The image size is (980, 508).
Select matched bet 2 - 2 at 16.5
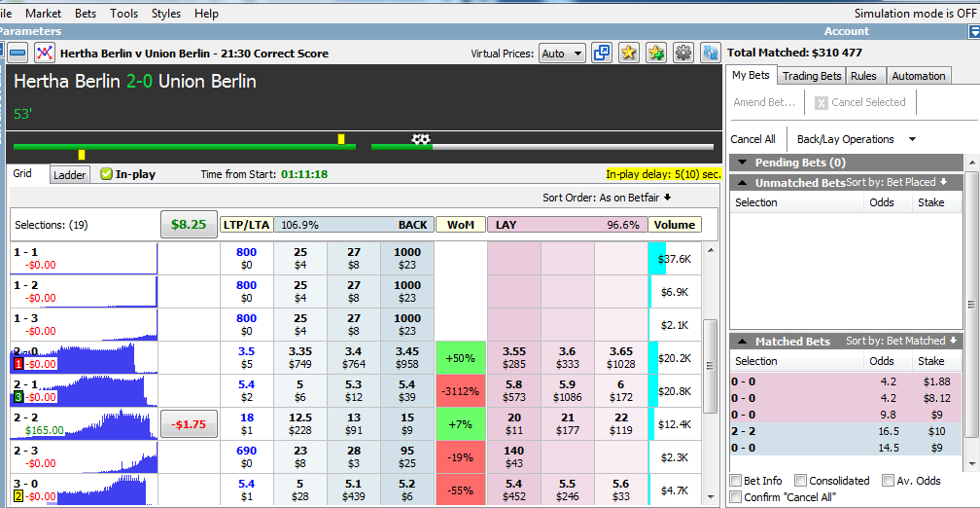[846, 431]
